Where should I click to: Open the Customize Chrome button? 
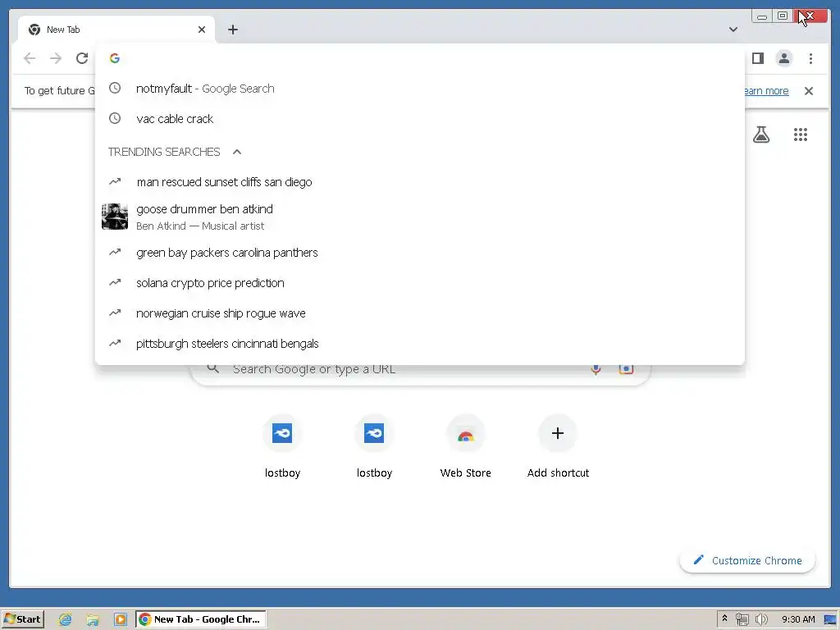point(747,560)
